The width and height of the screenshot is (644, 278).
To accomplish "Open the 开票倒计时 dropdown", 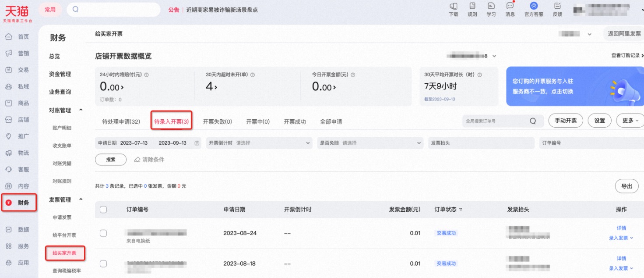I will (260, 143).
